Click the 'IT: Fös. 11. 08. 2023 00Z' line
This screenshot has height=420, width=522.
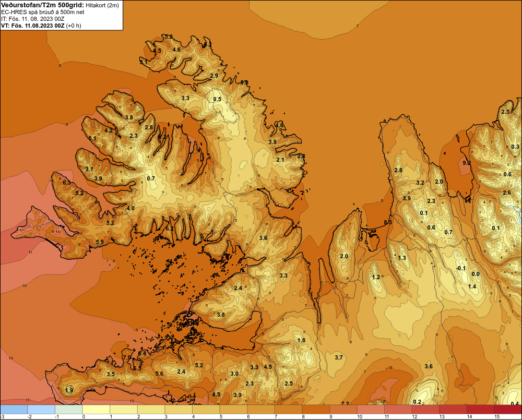pos(32,19)
